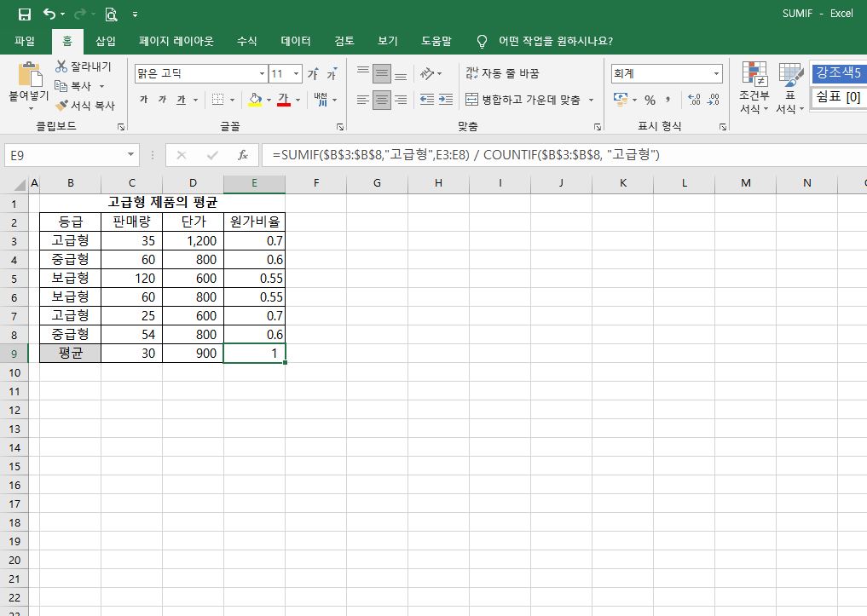The height and width of the screenshot is (616, 867).
Task: Open the 수식 (Formulas) ribbon tab
Action: pos(247,41)
